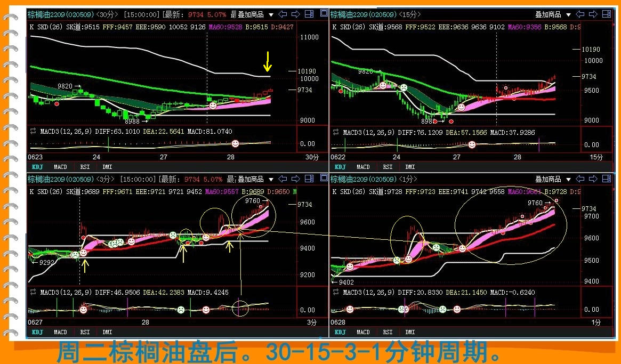
Task: Go to next chart in 3分 panel
Action: [x=296, y=179]
